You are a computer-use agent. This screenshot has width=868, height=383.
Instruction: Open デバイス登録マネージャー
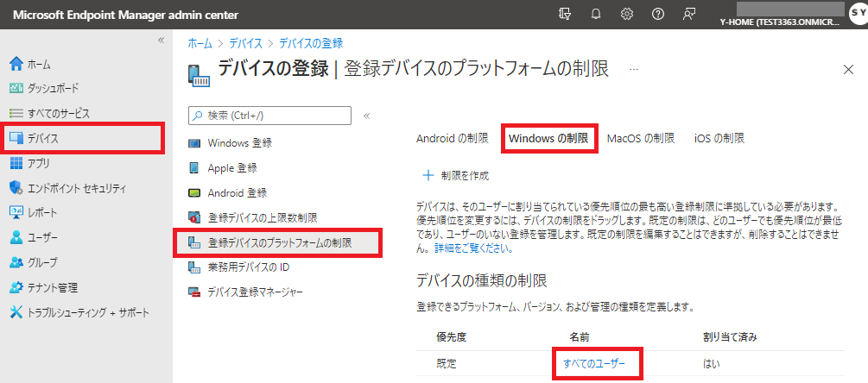(x=255, y=292)
